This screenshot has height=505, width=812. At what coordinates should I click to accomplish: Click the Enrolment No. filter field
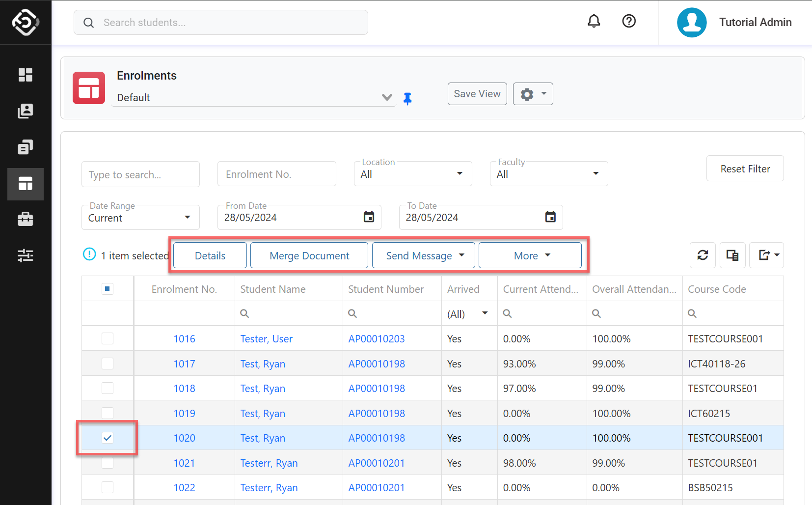277,174
